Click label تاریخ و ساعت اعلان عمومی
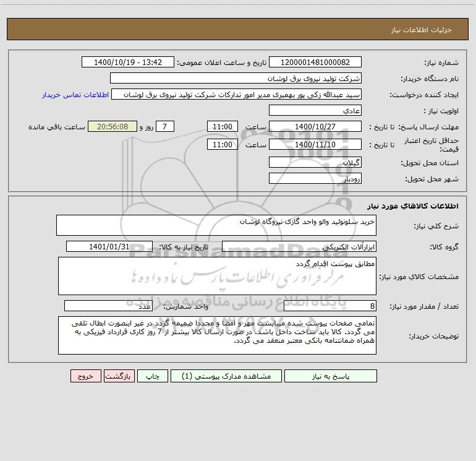The height and width of the screenshot is (461, 476). tap(221, 63)
